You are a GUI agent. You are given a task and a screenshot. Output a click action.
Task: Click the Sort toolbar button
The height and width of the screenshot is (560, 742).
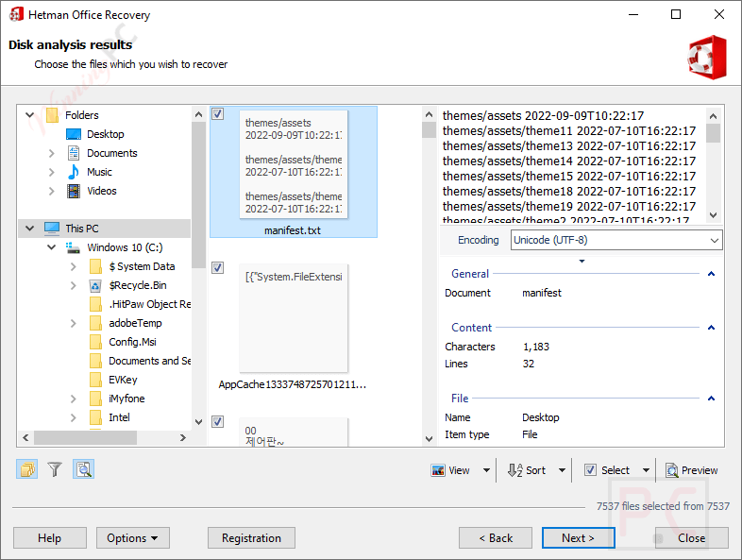(527, 470)
